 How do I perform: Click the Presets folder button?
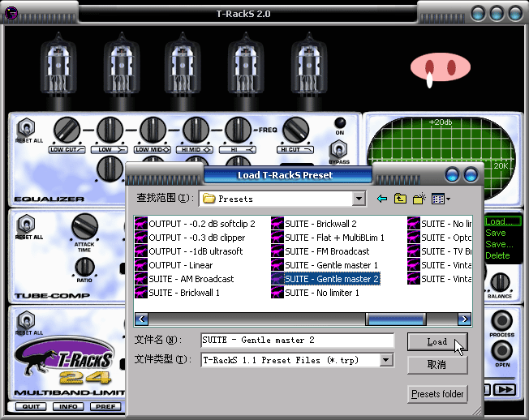coord(437,394)
